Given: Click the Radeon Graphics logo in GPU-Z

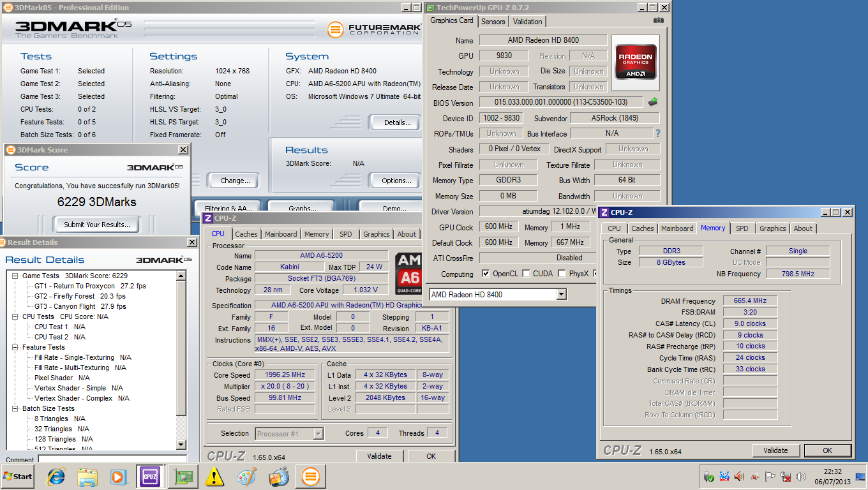Looking at the screenshot, I should (636, 62).
